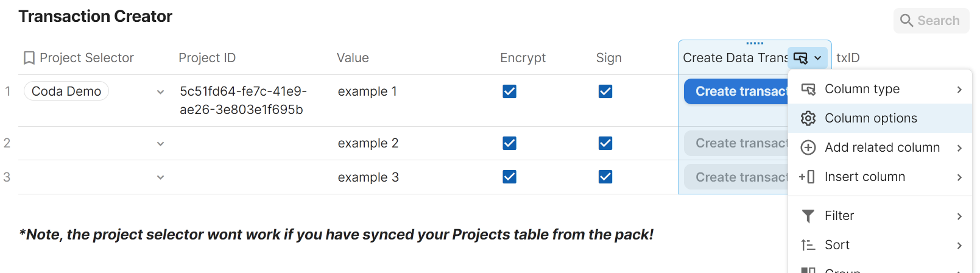Open Column type submenu arrow
The height and width of the screenshot is (273, 980).
point(959,90)
